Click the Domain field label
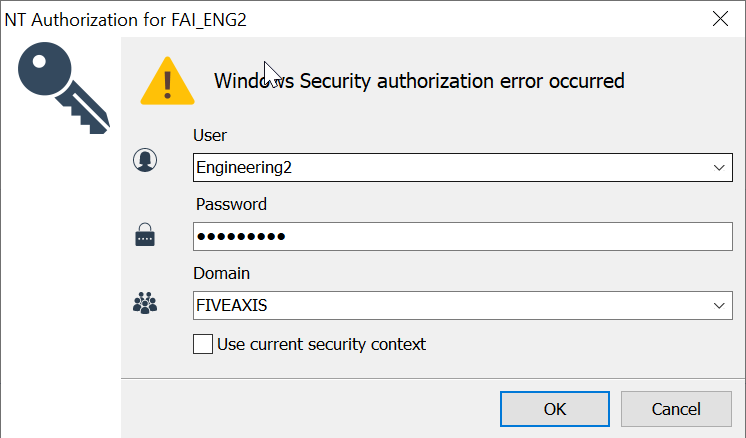The height and width of the screenshot is (438, 746). (x=223, y=273)
